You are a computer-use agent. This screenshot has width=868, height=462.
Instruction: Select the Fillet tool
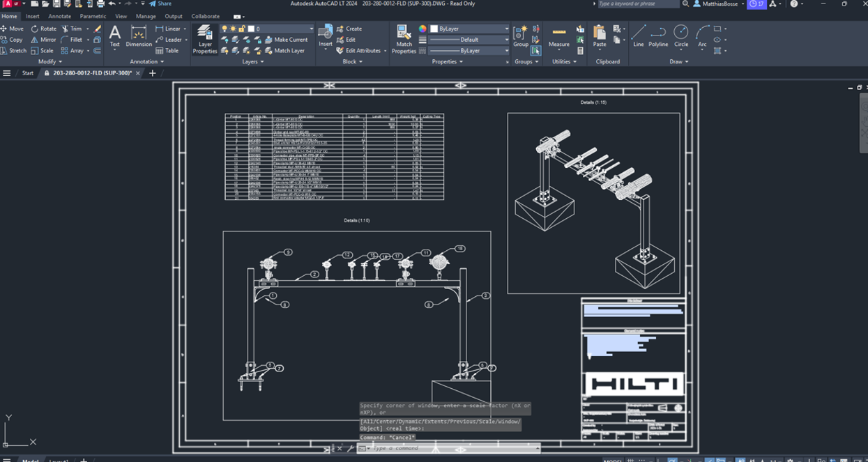(x=72, y=40)
